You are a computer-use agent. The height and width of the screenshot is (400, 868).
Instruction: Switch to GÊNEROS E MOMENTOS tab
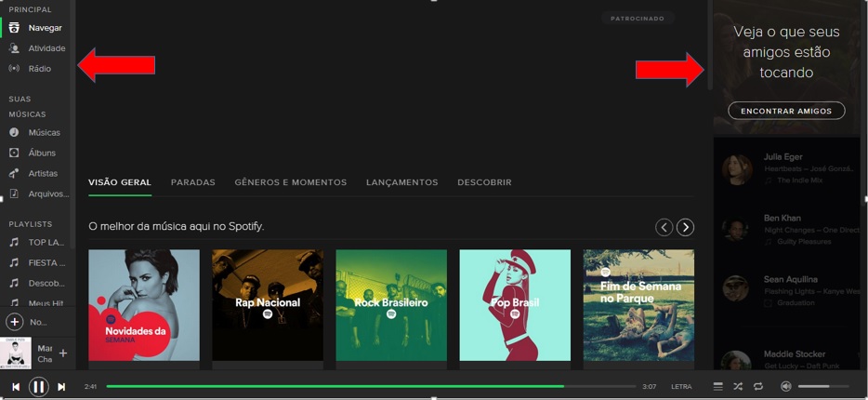click(291, 182)
